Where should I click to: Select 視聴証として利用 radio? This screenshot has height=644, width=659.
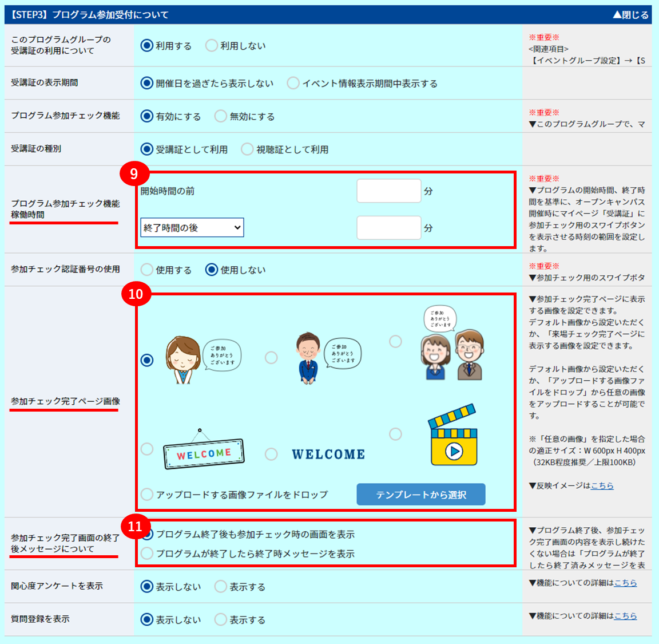pos(247,149)
